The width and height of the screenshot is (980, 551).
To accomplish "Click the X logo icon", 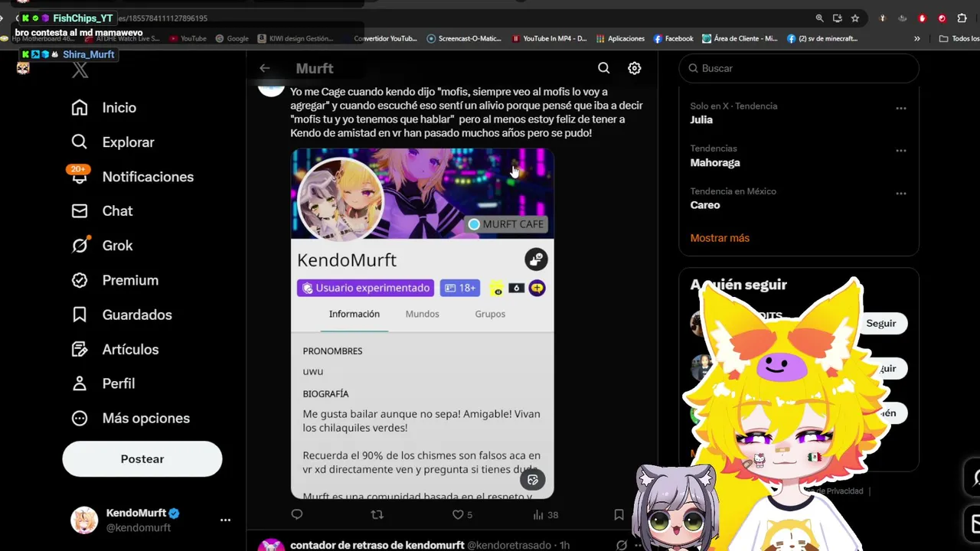I will coord(80,71).
